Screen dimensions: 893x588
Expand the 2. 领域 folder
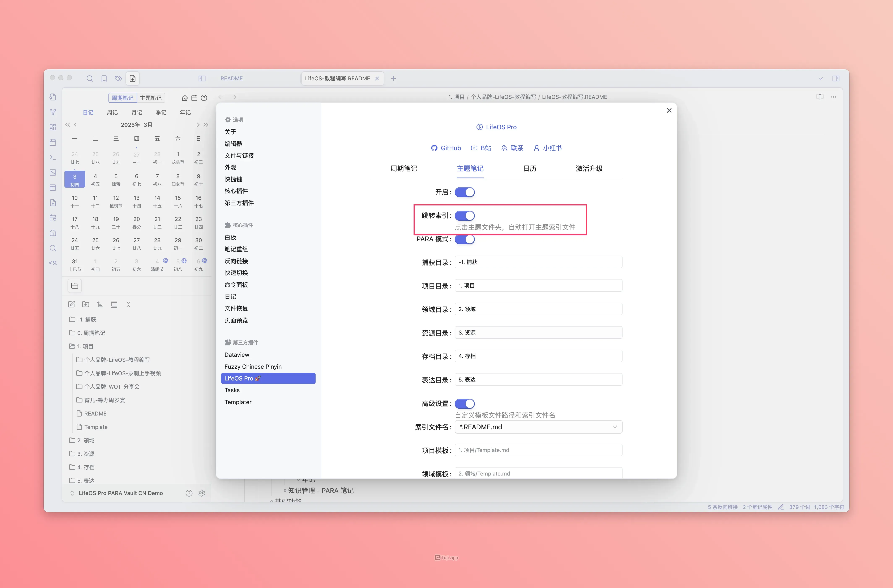[x=86, y=440]
